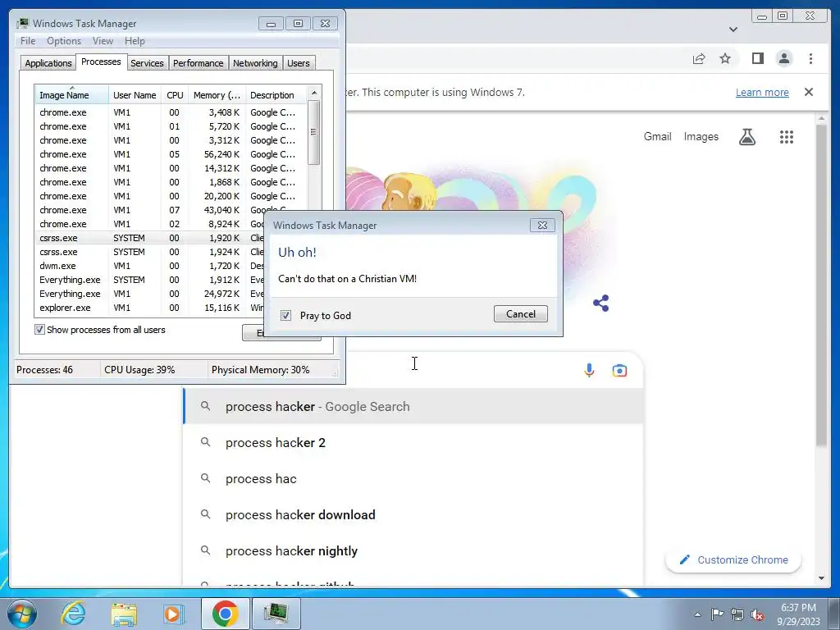The width and height of the screenshot is (840, 630).
Task: Open the Google apps grid
Action: click(787, 137)
